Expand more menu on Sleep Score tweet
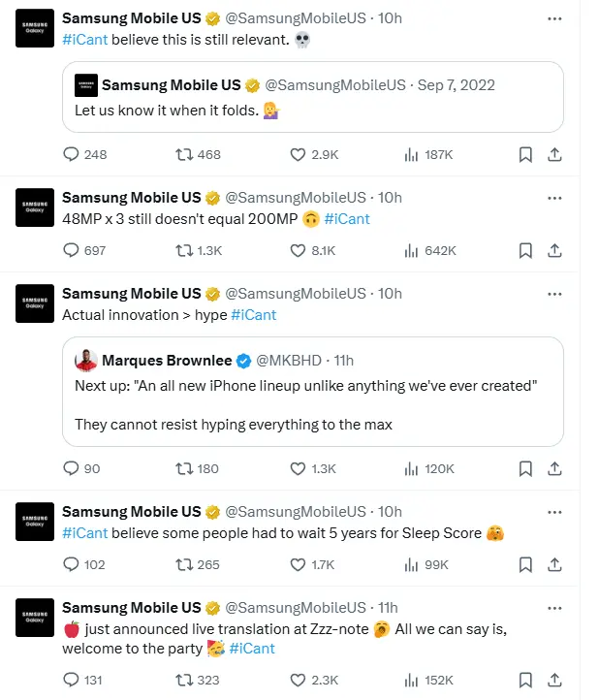Screen dimensions: 599x700 (554, 511)
